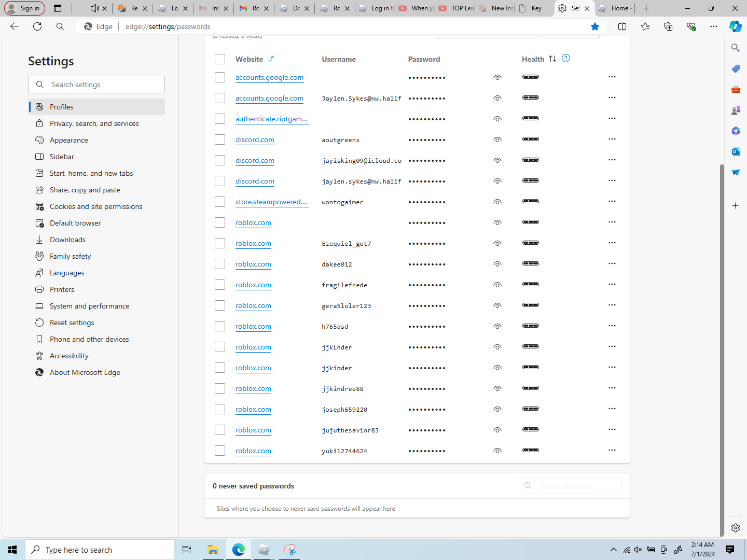Screen dimensions: 747x560
Task: Refresh the passwords settings page
Action: tap(37, 26)
